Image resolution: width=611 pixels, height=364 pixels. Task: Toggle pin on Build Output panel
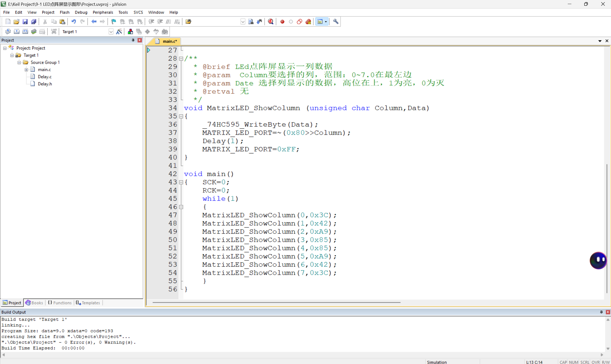point(601,312)
